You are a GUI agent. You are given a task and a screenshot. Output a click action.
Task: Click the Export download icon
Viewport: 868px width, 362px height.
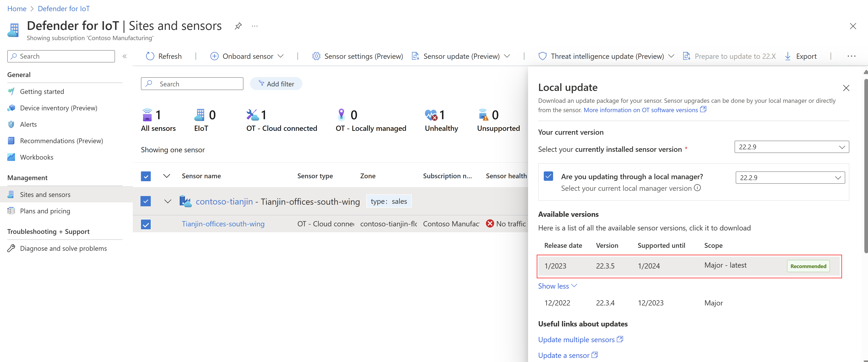788,56
